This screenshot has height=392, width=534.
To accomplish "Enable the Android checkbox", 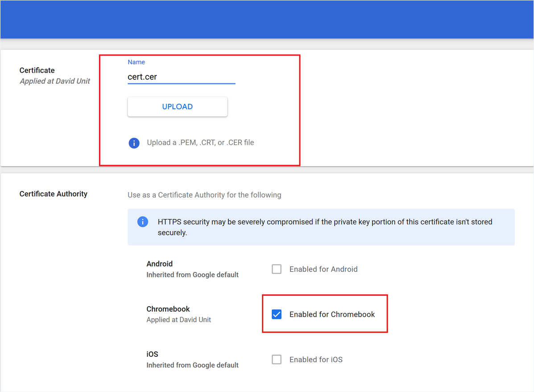I will [x=277, y=269].
